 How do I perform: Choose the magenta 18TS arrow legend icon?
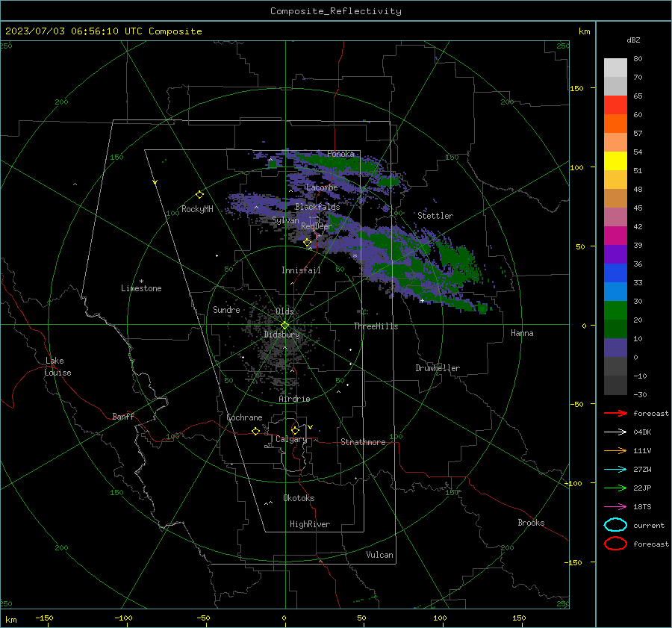click(x=615, y=507)
